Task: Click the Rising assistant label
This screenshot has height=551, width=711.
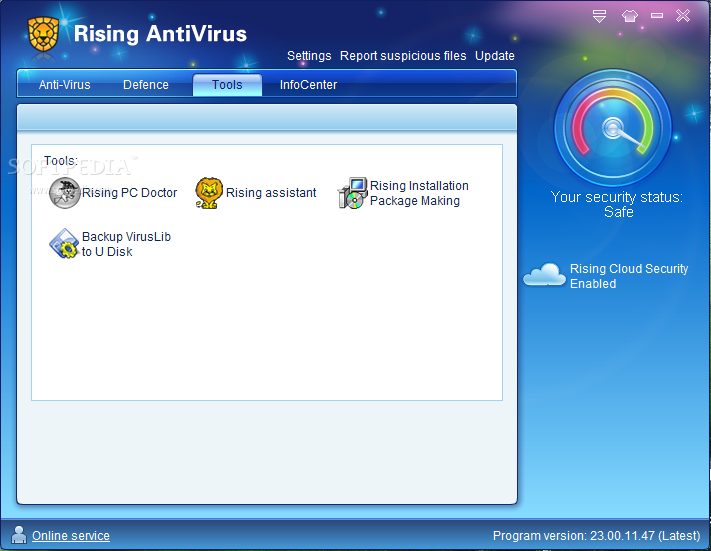Action: (x=271, y=193)
